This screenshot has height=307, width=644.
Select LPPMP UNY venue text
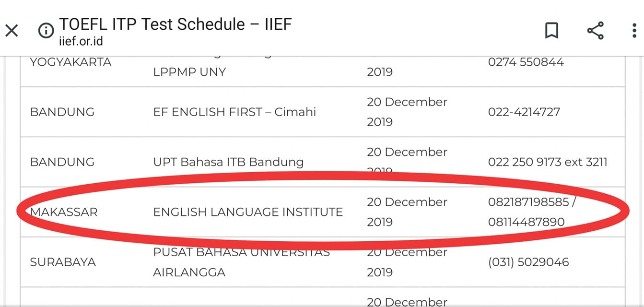[x=189, y=72]
